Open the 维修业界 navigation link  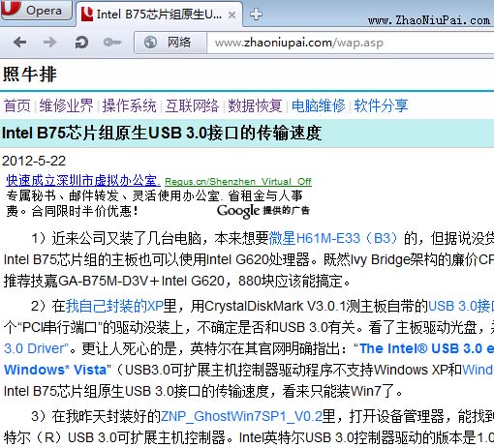pyautogui.click(x=66, y=105)
